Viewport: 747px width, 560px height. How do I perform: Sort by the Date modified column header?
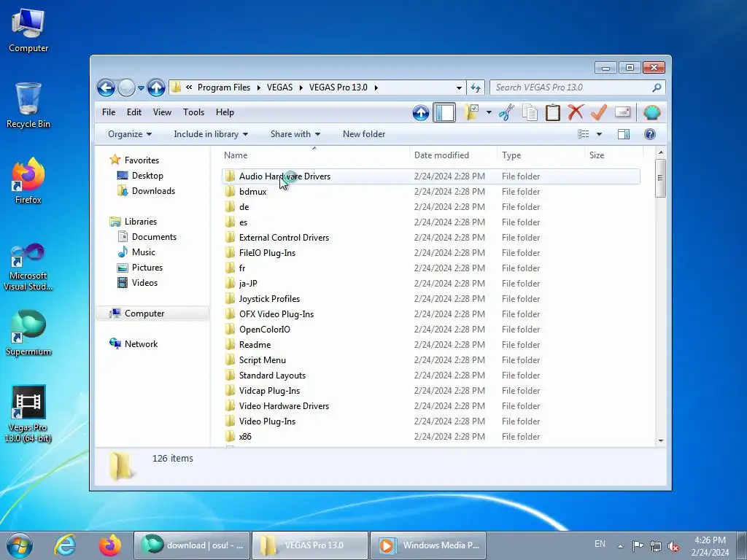[452, 155]
